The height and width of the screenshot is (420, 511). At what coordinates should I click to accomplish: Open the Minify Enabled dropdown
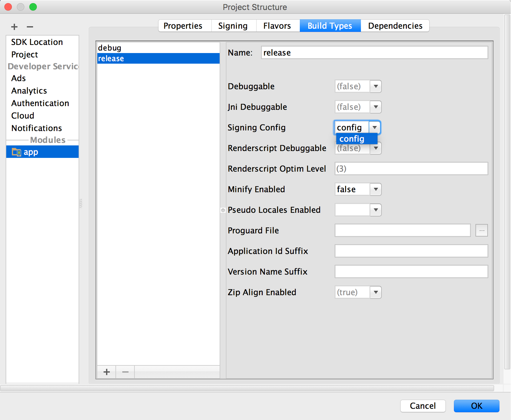pos(376,189)
